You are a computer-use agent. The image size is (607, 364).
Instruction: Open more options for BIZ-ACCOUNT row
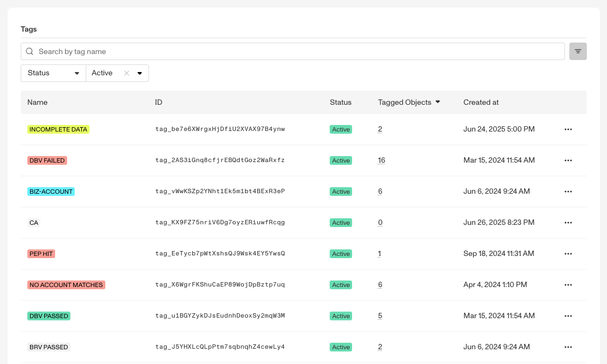tap(568, 192)
